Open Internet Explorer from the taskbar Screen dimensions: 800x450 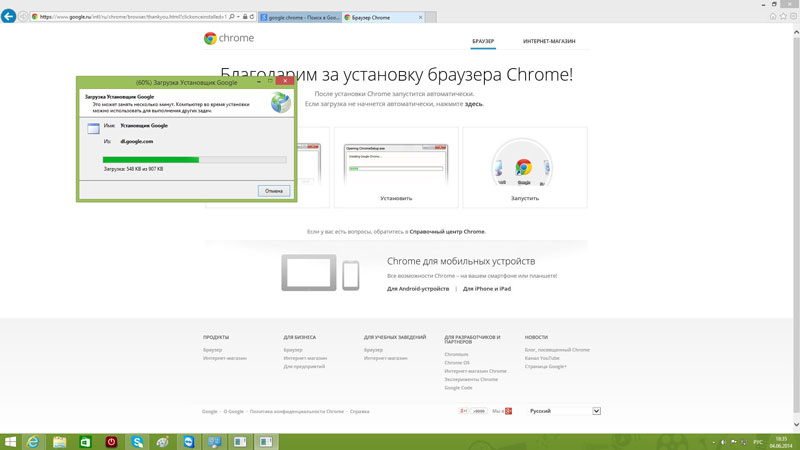pyautogui.click(x=33, y=442)
